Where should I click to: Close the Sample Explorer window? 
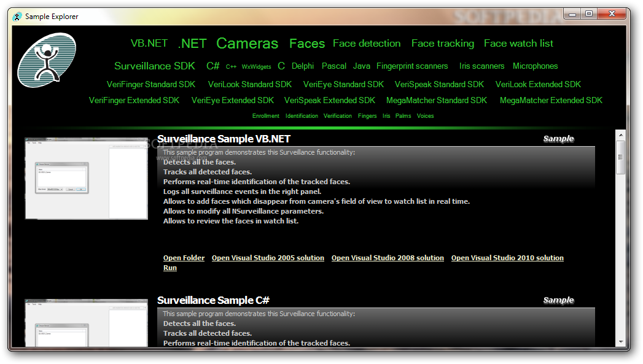point(612,14)
